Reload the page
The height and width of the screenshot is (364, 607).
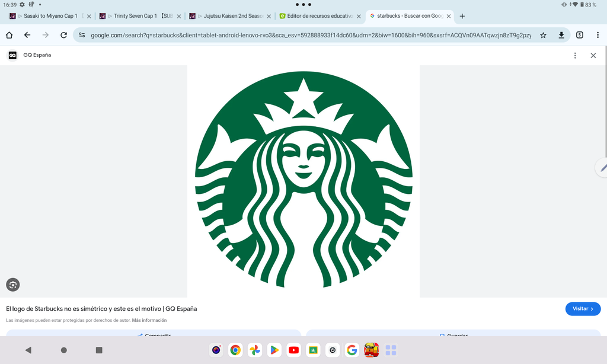pos(64,35)
